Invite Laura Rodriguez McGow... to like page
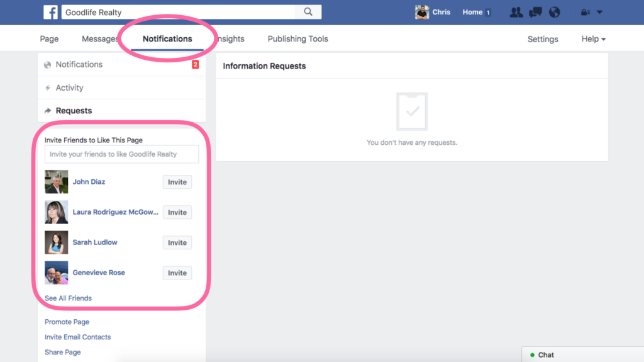Image resolution: width=644 pixels, height=362 pixels. pyautogui.click(x=177, y=212)
